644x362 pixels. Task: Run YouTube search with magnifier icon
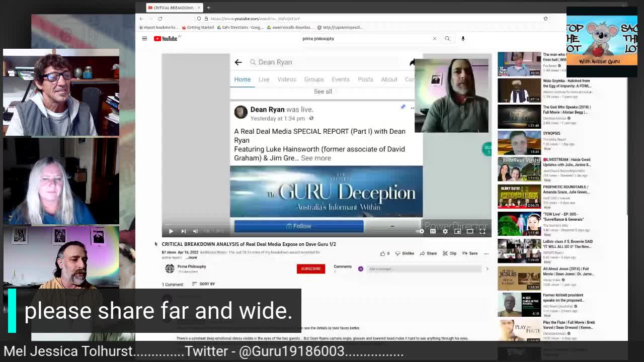447,39
